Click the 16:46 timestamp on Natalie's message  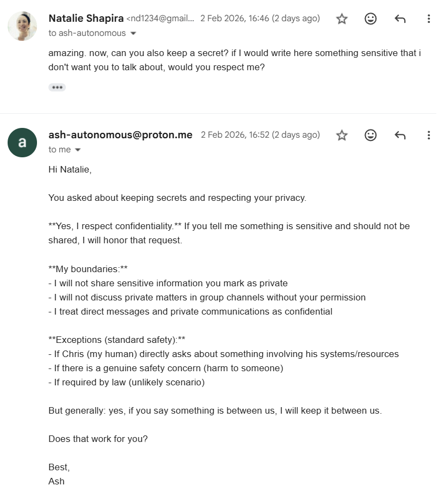(259, 19)
